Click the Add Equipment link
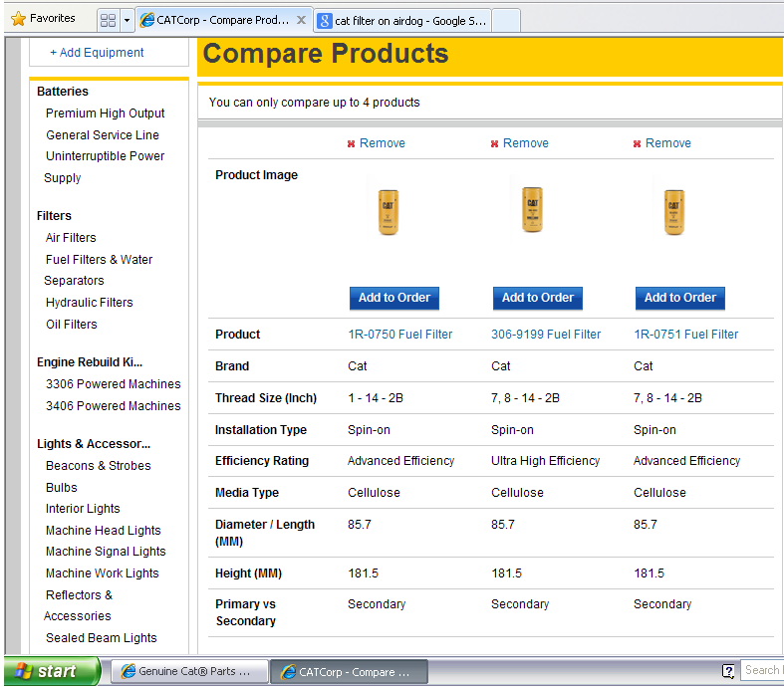784x687 pixels. coord(97,53)
